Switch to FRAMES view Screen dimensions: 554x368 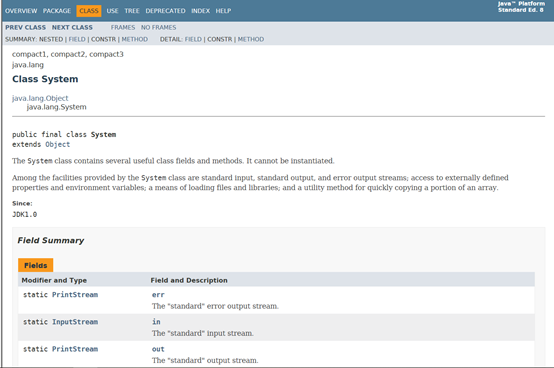point(123,28)
